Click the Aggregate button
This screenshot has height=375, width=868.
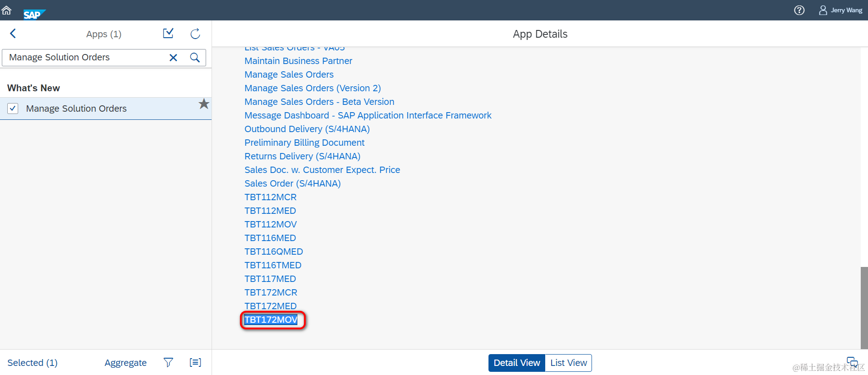tap(125, 363)
